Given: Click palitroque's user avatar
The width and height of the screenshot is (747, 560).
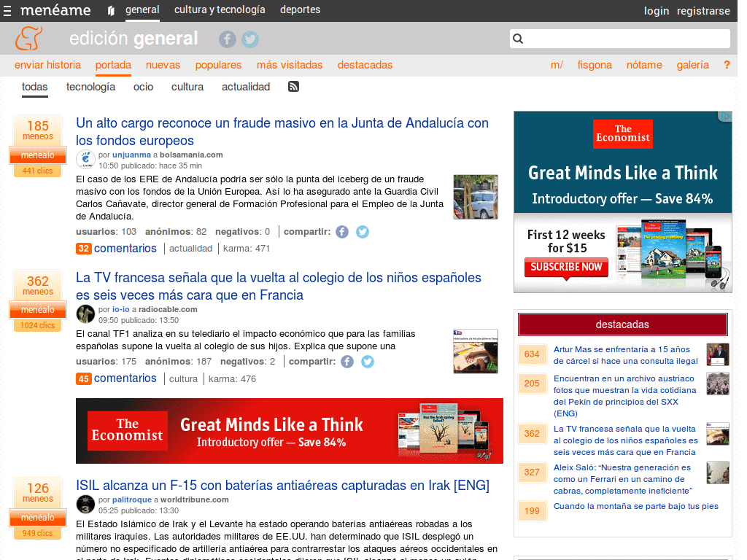Looking at the screenshot, I should (85, 505).
